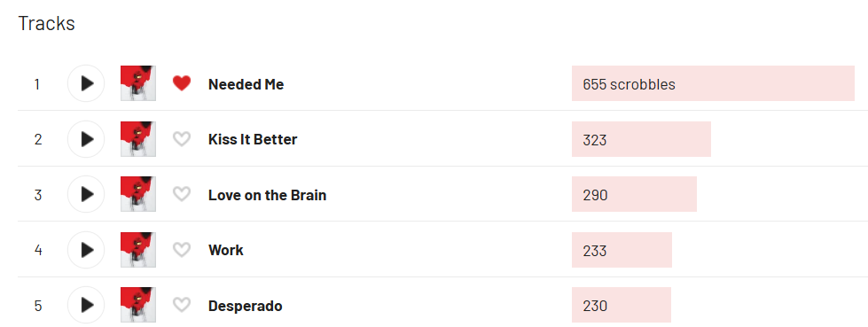Mark Desperado as loved via heart icon
868x327 pixels.
click(x=182, y=305)
